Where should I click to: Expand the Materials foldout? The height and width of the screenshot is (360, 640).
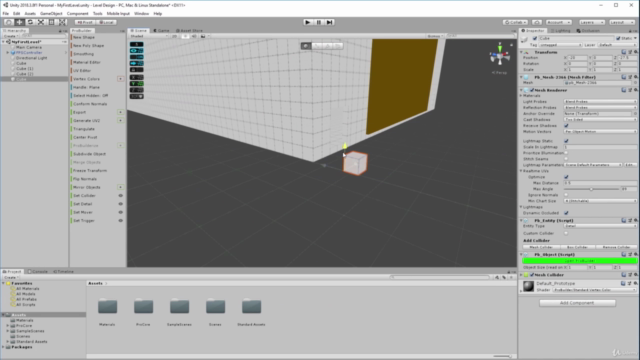tap(522, 96)
